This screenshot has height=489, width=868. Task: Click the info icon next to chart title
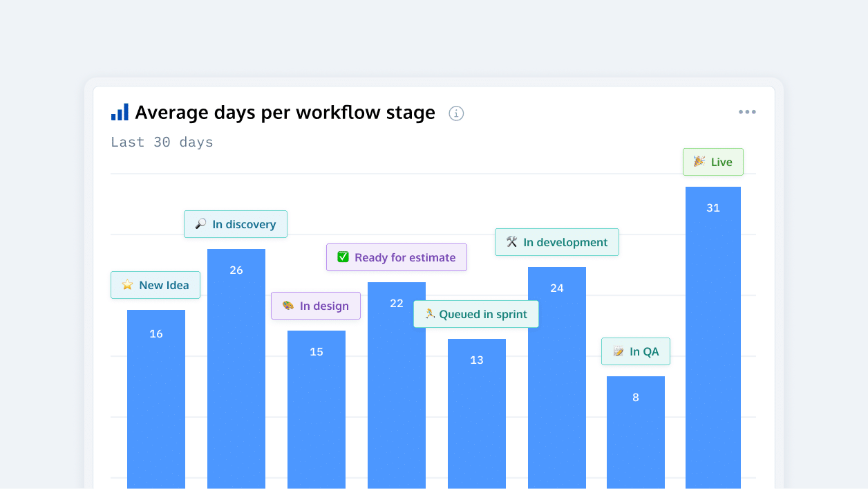tap(456, 113)
